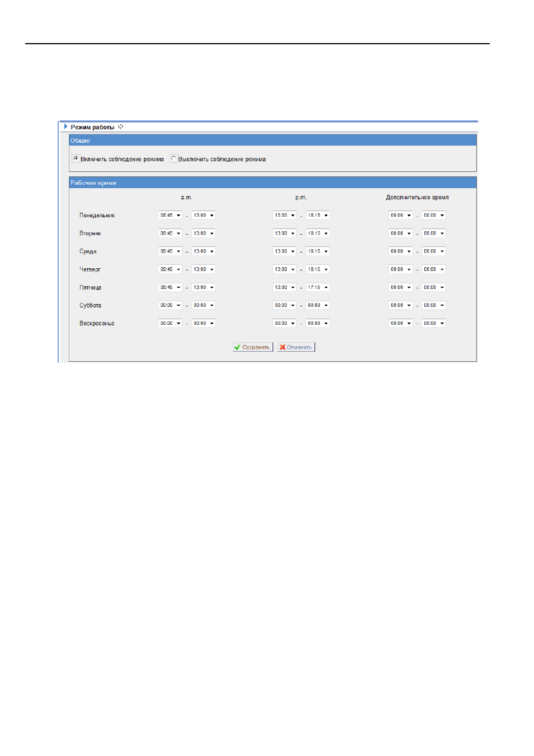The image size is (534, 756).
Task: Click the refresh icon next to Режим работы
Action: point(120,127)
